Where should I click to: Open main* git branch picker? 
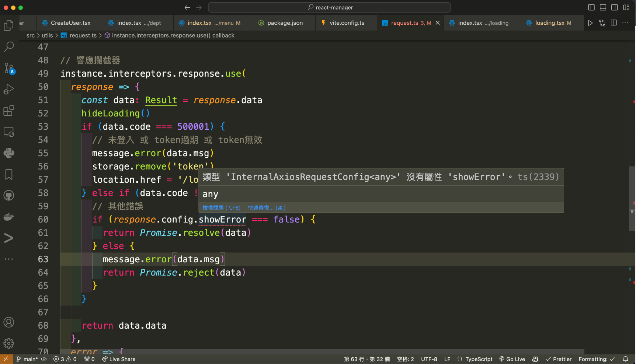pos(27,359)
